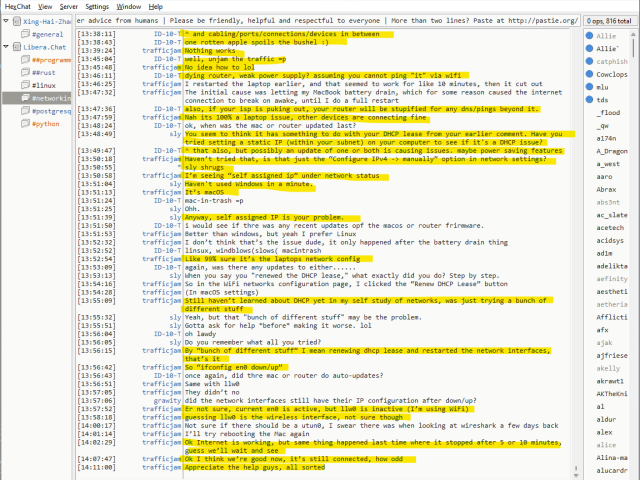The image size is (640, 480).
Task: Select user akrawt1 in user list
Action: (x=610, y=381)
